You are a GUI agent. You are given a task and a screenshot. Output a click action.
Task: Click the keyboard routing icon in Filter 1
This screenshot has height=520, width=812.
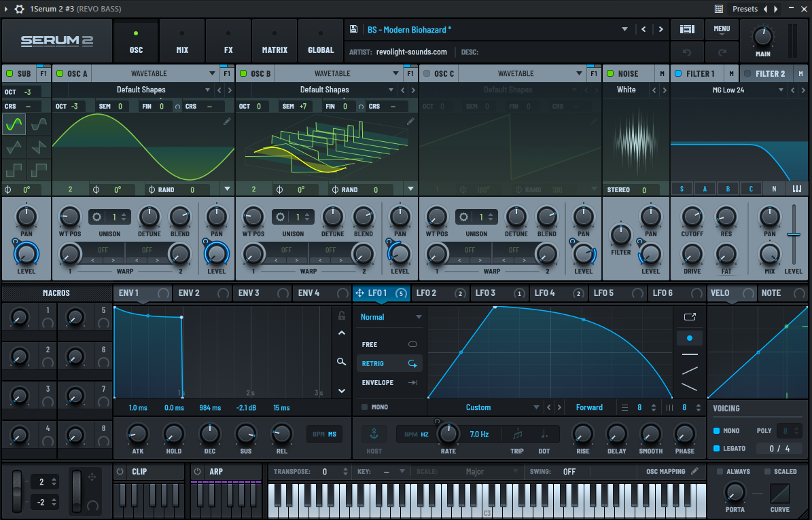(797, 189)
